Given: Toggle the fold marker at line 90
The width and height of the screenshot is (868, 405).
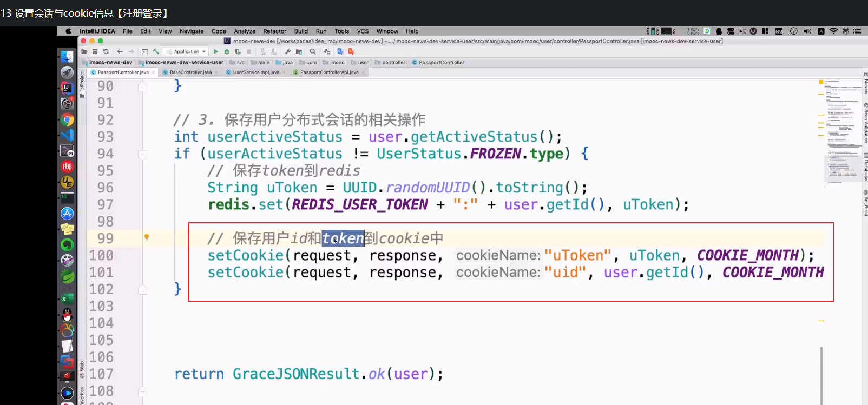Looking at the screenshot, I should [x=143, y=86].
